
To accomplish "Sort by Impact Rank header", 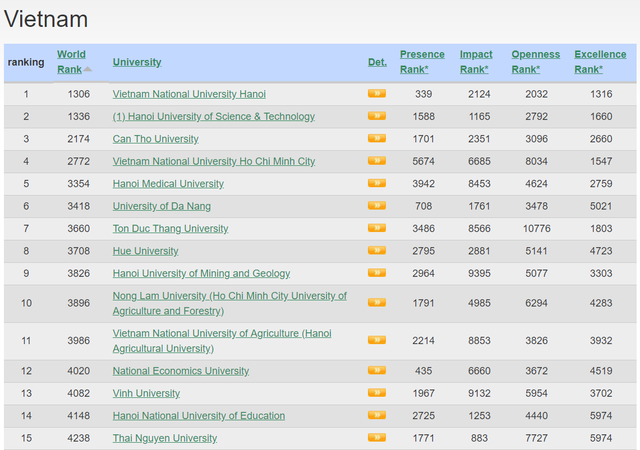I will pos(475,62).
